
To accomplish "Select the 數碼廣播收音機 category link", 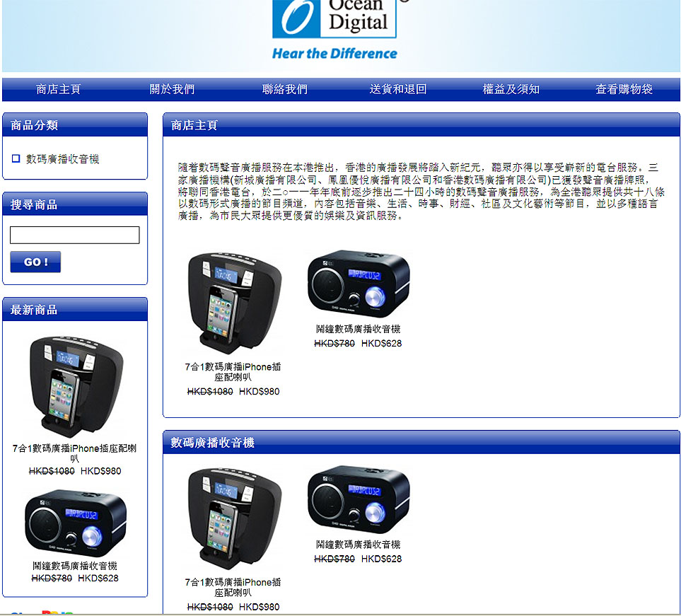I will (x=63, y=159).
